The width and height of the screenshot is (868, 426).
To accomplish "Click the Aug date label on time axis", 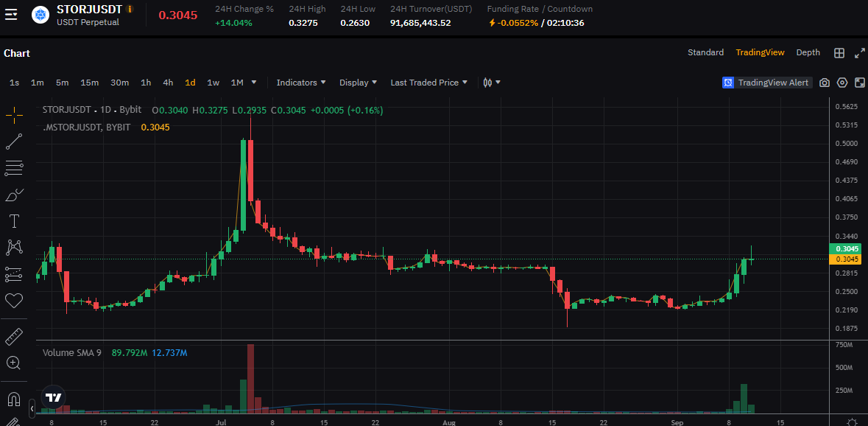I will coord(450,422).
